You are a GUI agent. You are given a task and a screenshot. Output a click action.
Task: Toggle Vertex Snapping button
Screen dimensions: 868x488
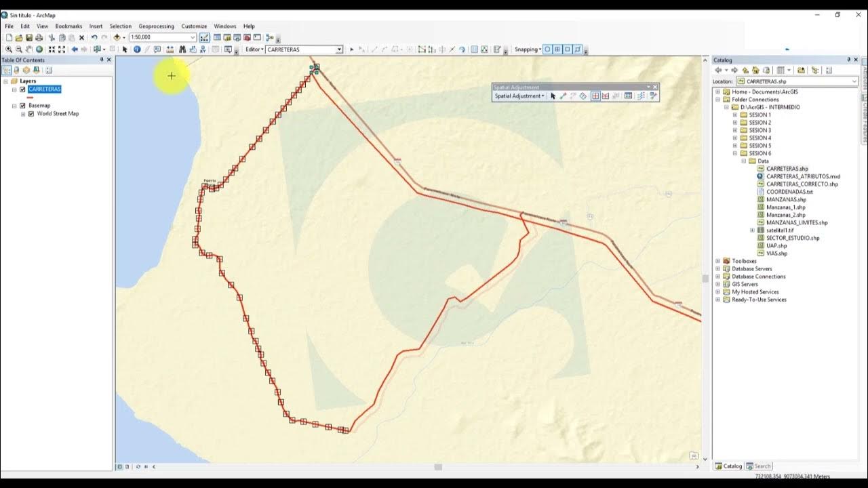tap(568, 49)
